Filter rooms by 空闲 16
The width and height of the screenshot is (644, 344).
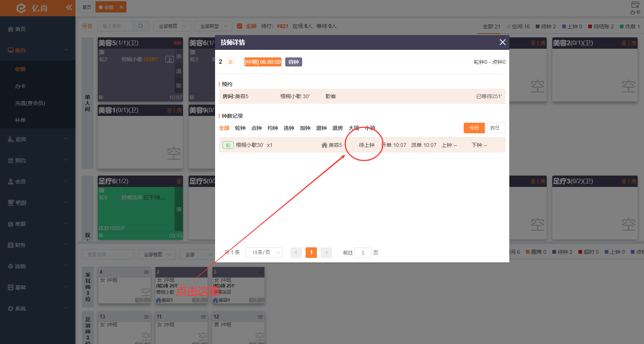[518, 26]
